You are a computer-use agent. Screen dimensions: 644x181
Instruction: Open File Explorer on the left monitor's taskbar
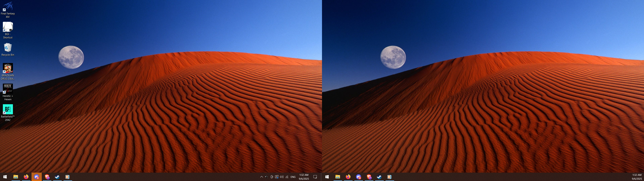(x=15, y=177)
